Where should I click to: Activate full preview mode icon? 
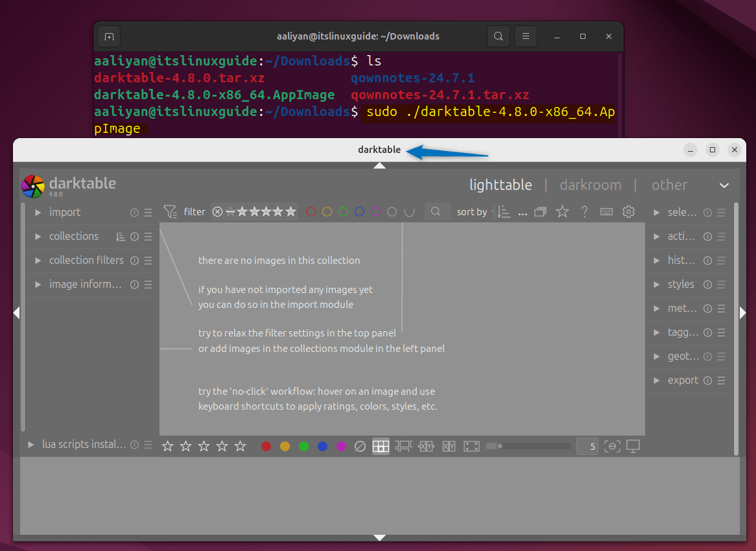click(x=471, y=446)
